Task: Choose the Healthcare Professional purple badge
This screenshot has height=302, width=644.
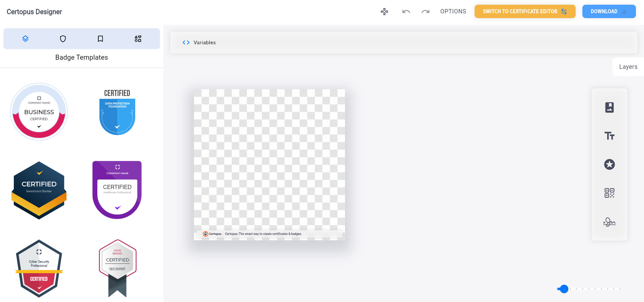Action: (x=117, y=190)
